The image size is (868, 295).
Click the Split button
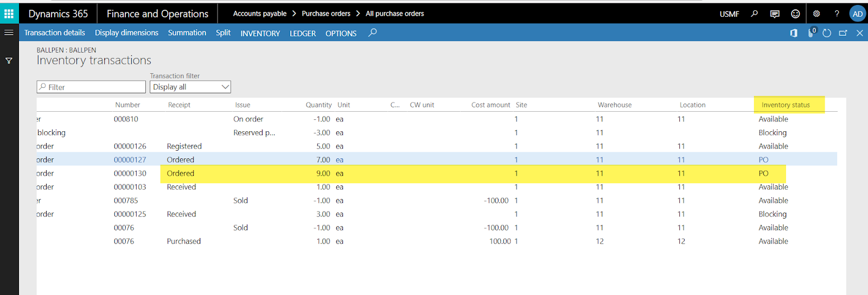click(223, 33)
